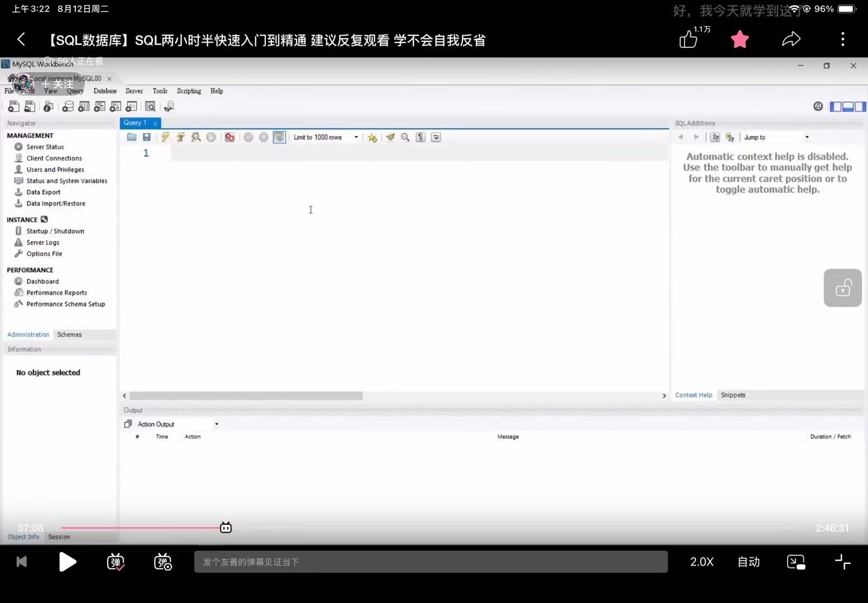Image resolution: width=868 pixels, height=603 pixels.
Task: Reconnect to DBMS icon
Action: coord(169,106)
